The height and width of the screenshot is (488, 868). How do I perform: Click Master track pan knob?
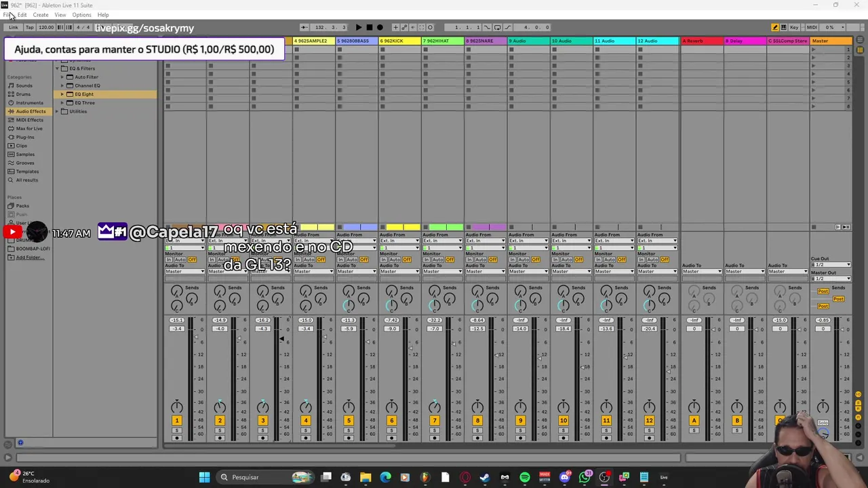pyautogui.click(x=823, y=407)
